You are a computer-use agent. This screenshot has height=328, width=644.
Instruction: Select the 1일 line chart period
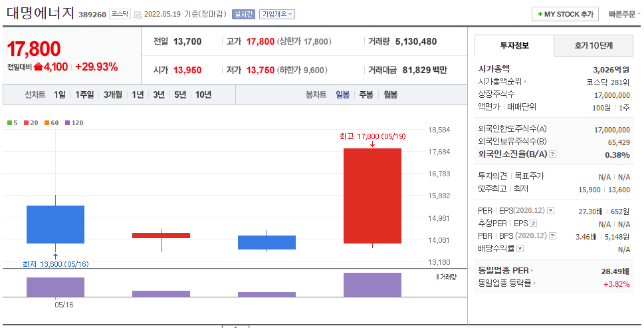(60, 94)
